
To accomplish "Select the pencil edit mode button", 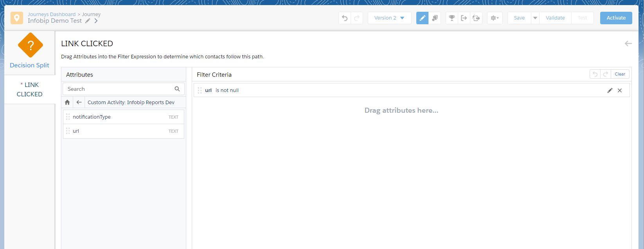I will (x=422, y=18).
